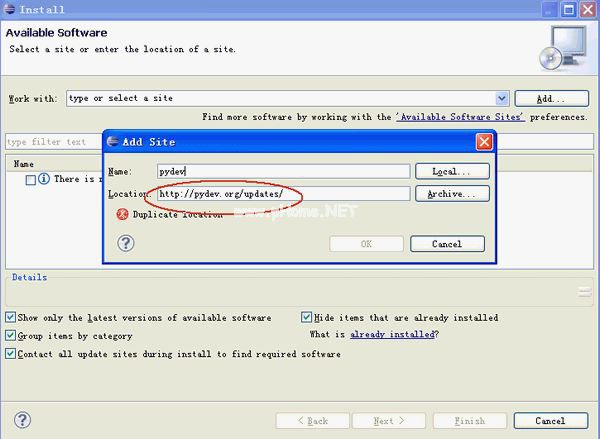
Task: Click the Eclipse icon in Install title bar
Action: point(9,9)
